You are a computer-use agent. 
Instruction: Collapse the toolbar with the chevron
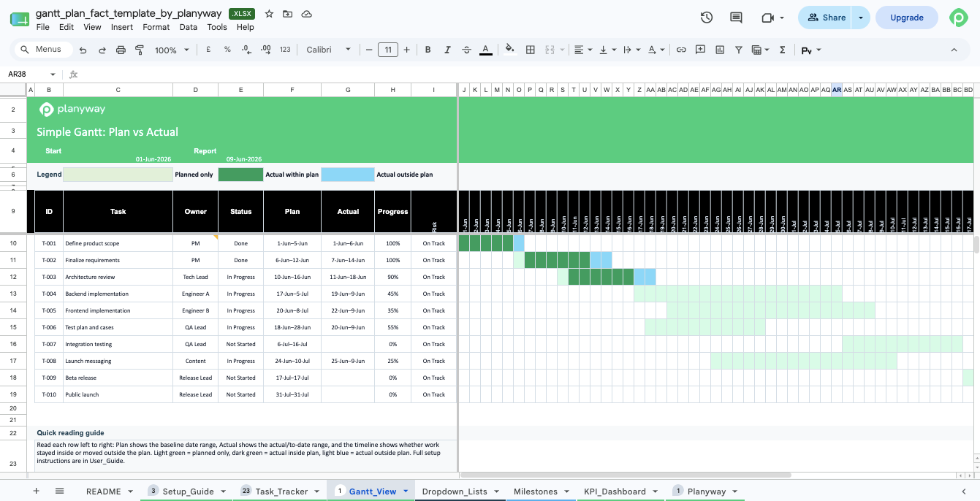point(954,50)
